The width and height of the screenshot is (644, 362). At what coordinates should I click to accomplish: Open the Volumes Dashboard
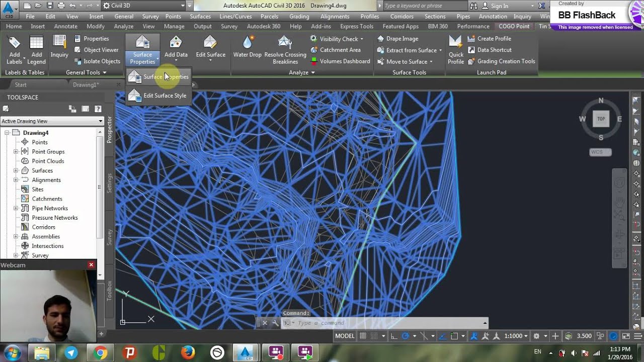(x=340, y=61)
